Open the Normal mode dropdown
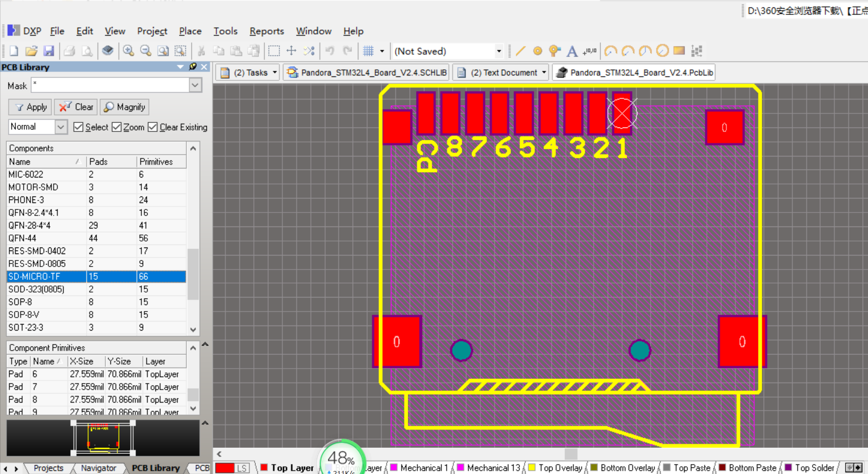Viewport: 868px width, 474px height. click(x=60, y=127)
